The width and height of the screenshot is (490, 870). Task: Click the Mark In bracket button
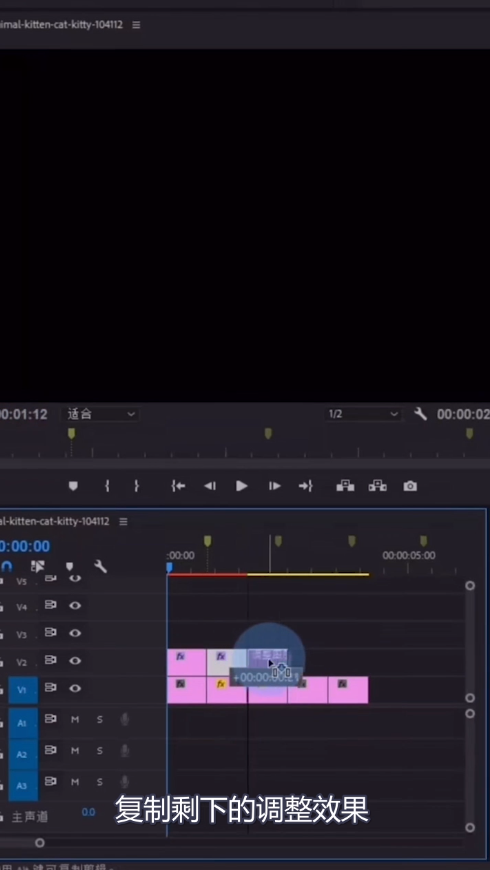click(107, 486)
